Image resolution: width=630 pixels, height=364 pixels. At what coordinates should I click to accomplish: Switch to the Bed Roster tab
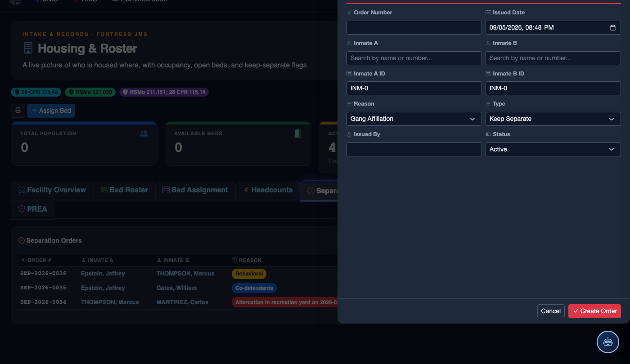coord(124,190)
